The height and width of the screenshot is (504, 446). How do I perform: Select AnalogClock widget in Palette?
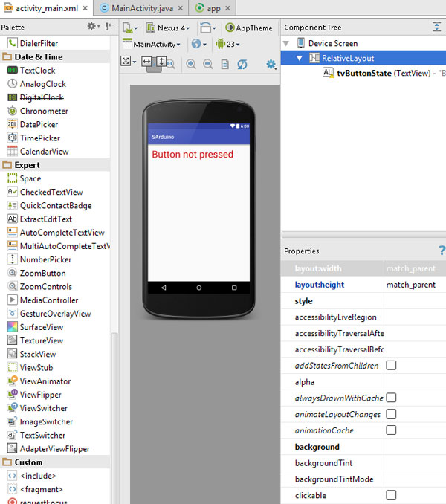[x=36, y=83]
